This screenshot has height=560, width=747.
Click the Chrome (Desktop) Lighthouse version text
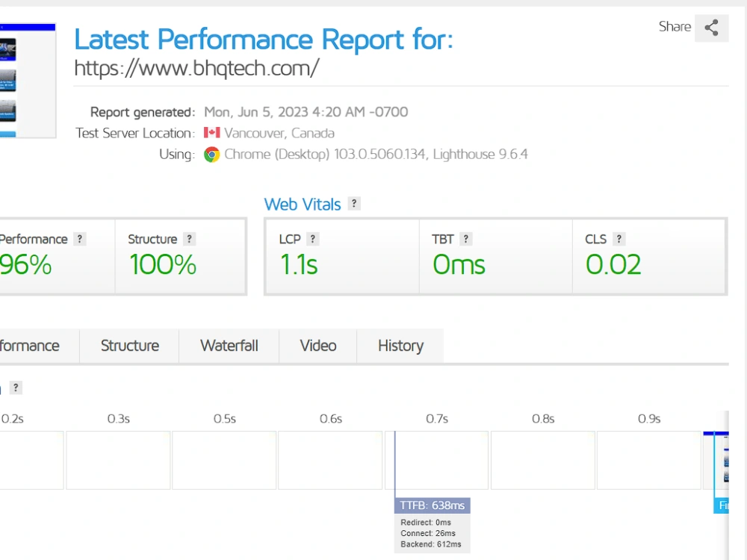click(376, 155)
